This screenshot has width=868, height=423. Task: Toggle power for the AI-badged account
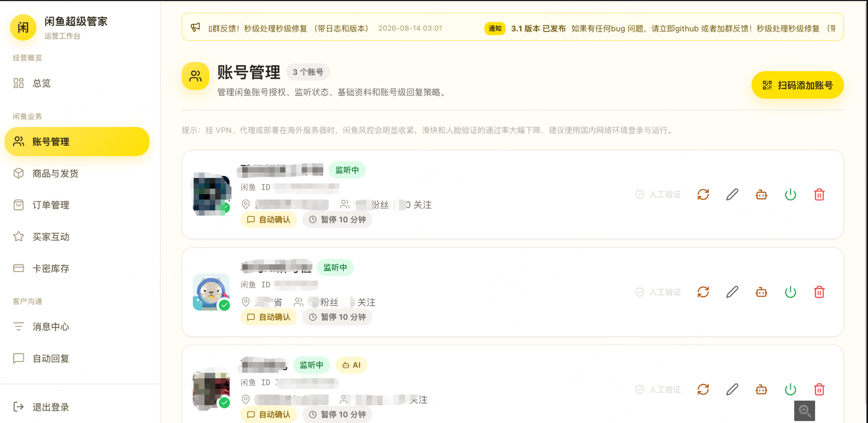pyautogui.click(x=790, y=389)
